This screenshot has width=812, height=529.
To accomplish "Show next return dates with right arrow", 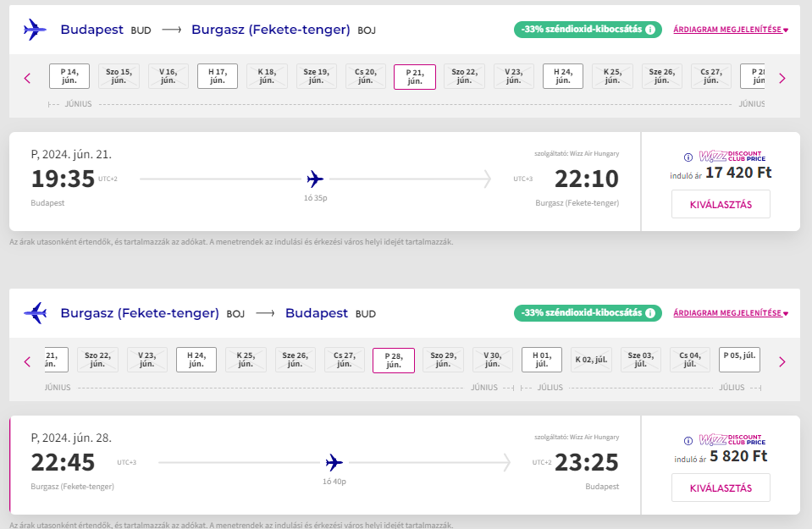I will 782,361.
